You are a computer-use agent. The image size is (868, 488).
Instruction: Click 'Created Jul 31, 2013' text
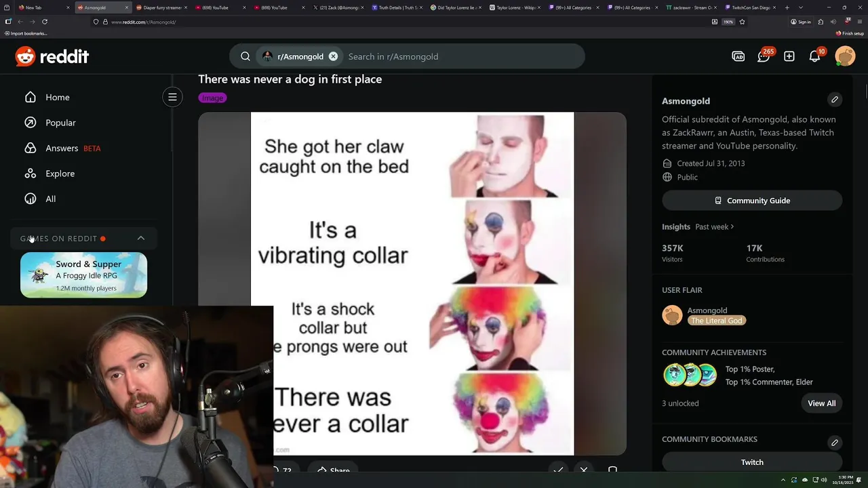click(x=711, y=163)
